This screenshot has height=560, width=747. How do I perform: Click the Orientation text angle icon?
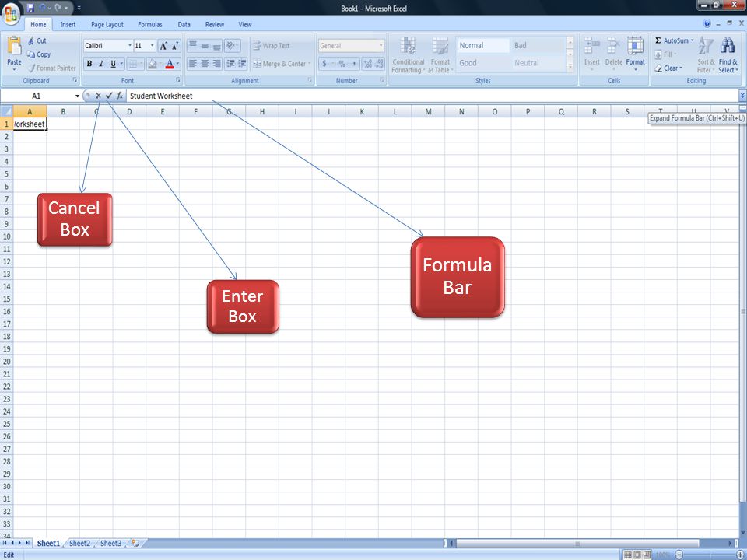tap(232, 46)
